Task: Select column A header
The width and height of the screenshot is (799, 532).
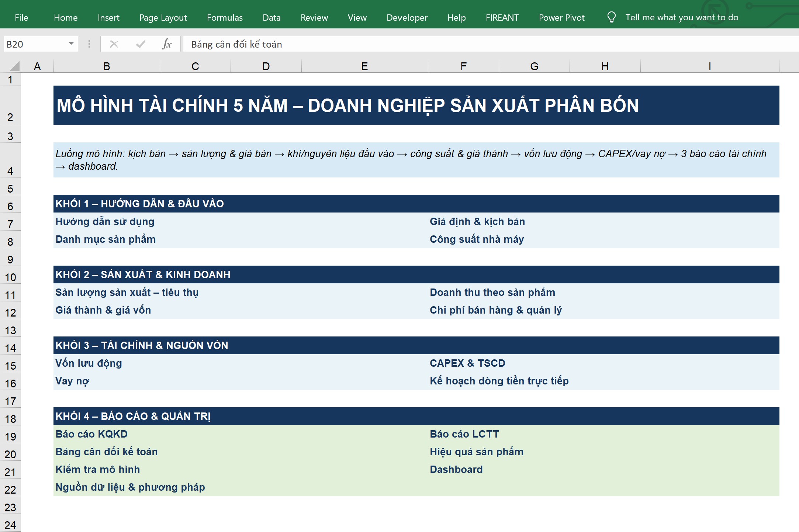Action: click(x=37, y=66)
